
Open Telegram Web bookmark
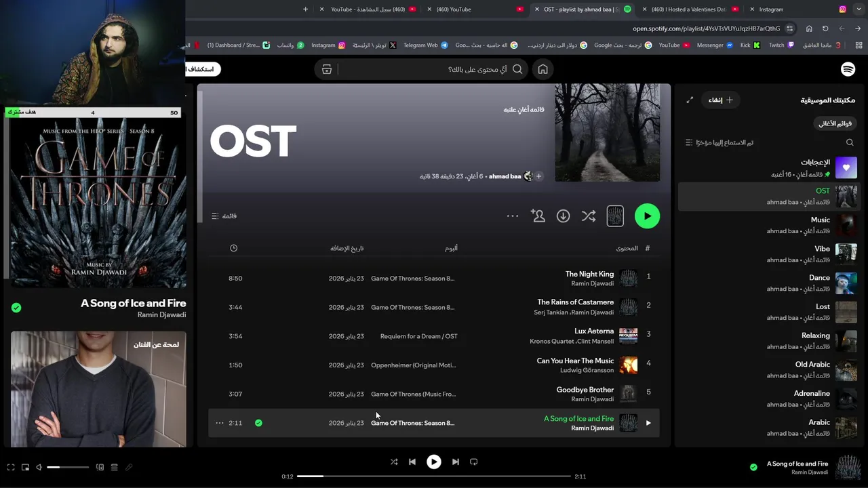[426, 45]
